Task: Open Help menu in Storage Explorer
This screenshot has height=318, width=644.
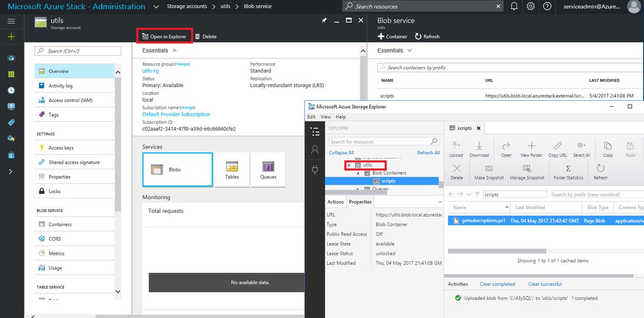Action: pos(341,116)
